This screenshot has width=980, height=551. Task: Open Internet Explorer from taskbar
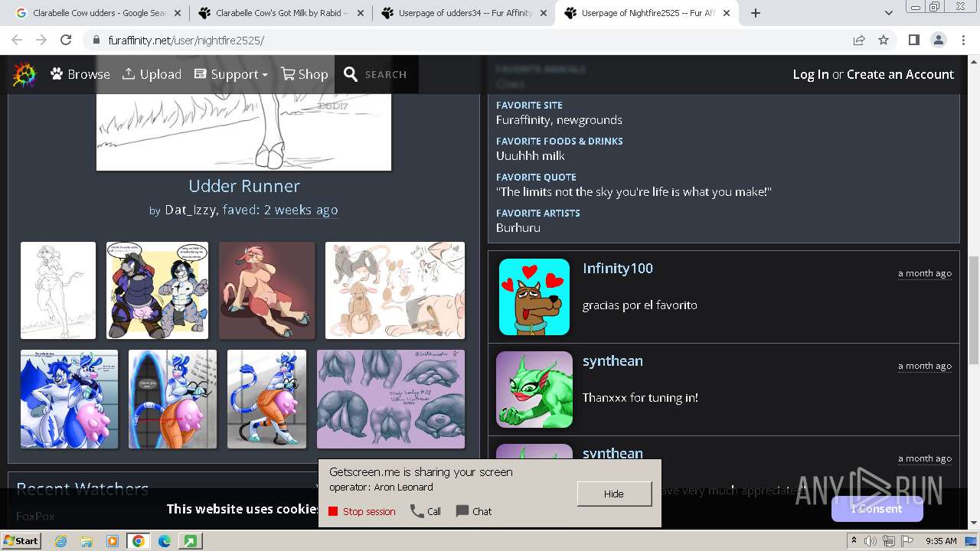point(60,541)
